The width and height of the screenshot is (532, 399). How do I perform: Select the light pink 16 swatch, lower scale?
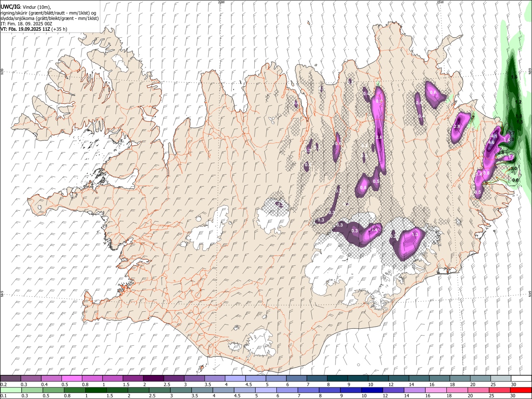(x=437, y=390)
